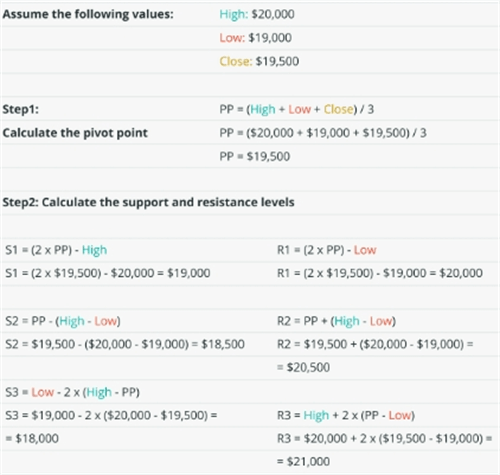The width and height of the screenshot is (500, 475).
Task: Click the R2 = PP + (High - Low) formula
Action: tap(336, 321)
